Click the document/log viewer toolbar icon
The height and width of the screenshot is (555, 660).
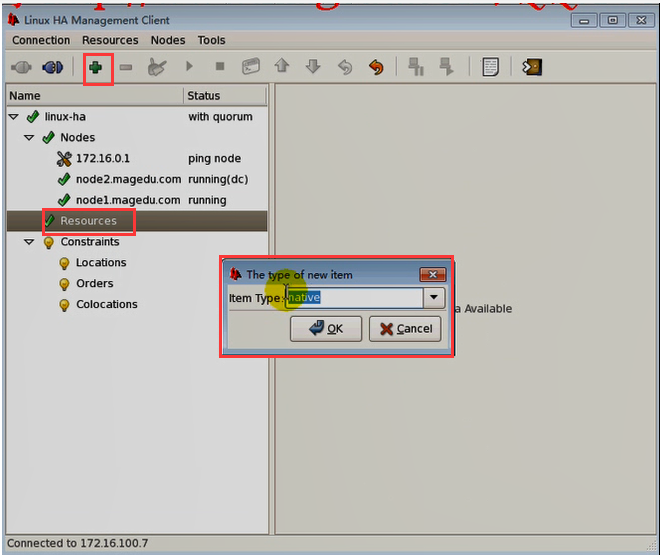click(490, 67)
